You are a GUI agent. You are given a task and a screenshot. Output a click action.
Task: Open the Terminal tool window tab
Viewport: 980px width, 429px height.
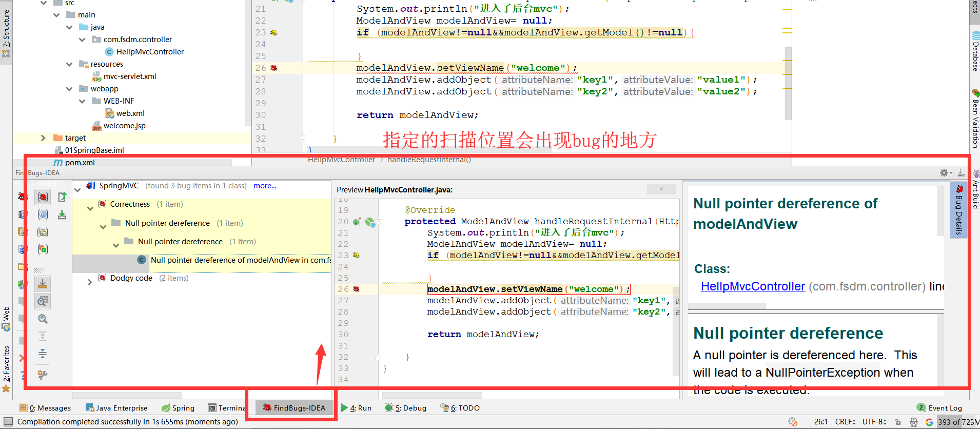point(227,408)
